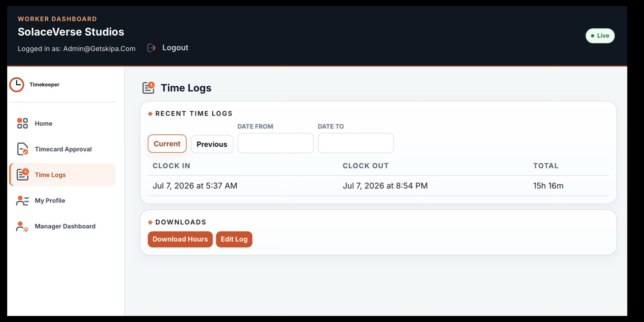The height and width of the screenshot is (322, 644).
Task: Switch to the Previous period tab
Action: pos(212,144)
